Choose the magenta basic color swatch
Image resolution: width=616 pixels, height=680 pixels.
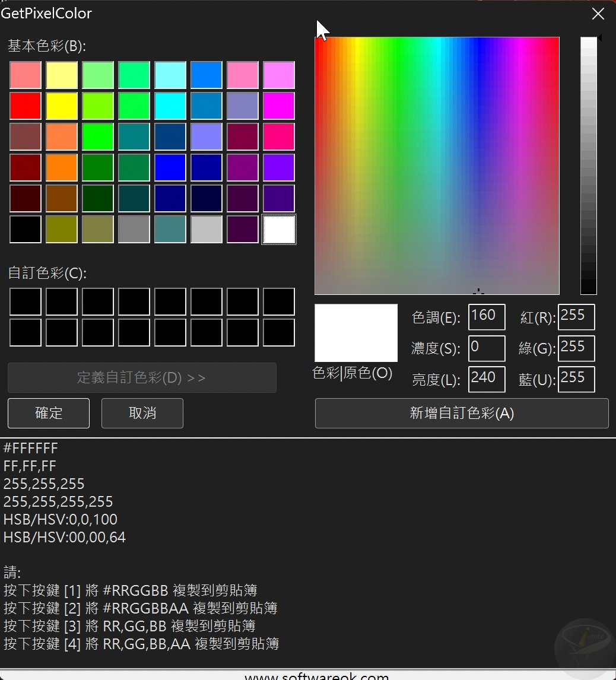pos(278,106)
